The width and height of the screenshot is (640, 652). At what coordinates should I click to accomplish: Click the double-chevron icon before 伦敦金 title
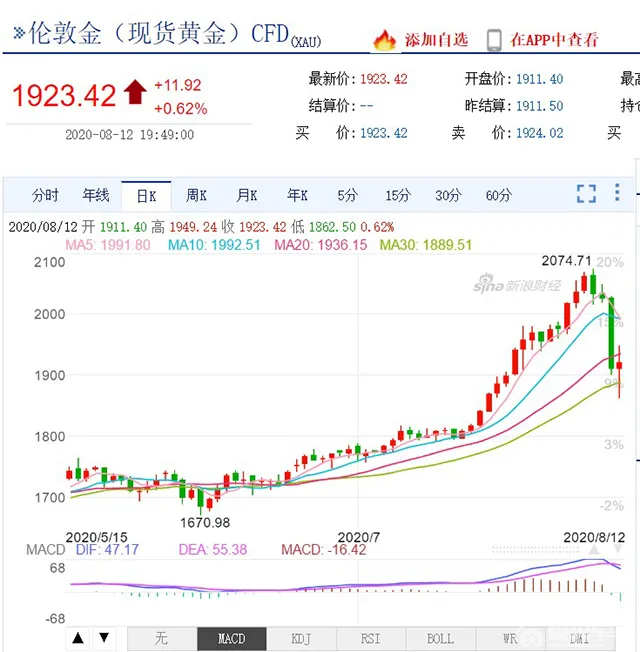[19, 32]
